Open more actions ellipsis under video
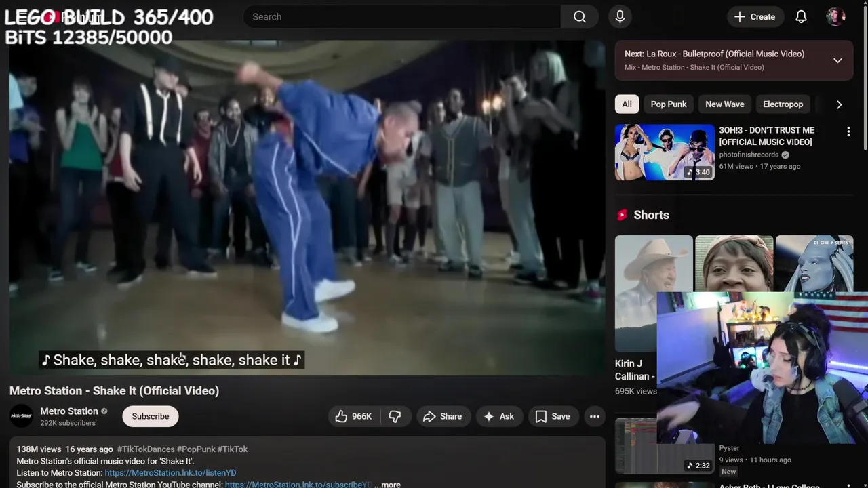This screenshot has height=488, width=868. click(x=595, y=416)
